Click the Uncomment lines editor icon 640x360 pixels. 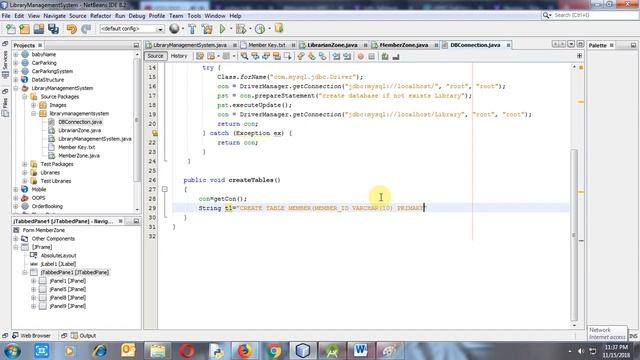pos(396,56)
